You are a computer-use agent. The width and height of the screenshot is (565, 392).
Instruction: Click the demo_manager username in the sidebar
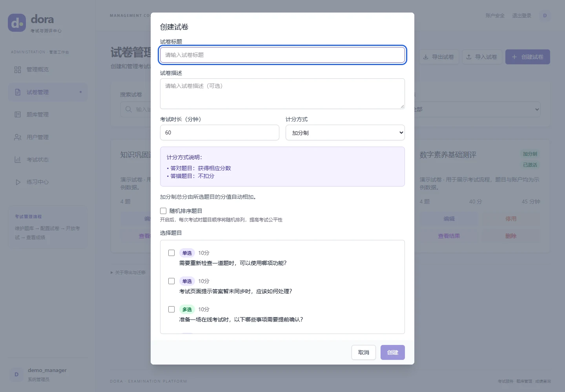pyautogui.click(x=47, y=370)
